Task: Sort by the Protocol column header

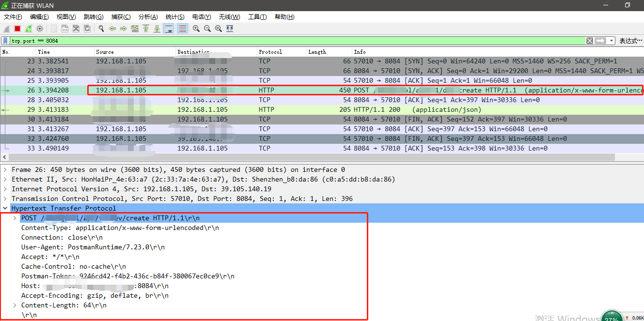Action: tap(282, 52)
